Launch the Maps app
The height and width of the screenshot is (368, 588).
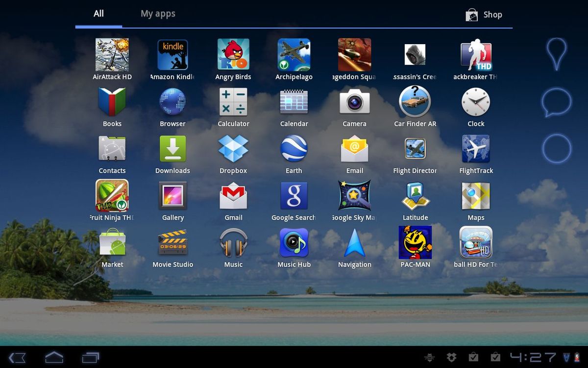tap(476, 196)
